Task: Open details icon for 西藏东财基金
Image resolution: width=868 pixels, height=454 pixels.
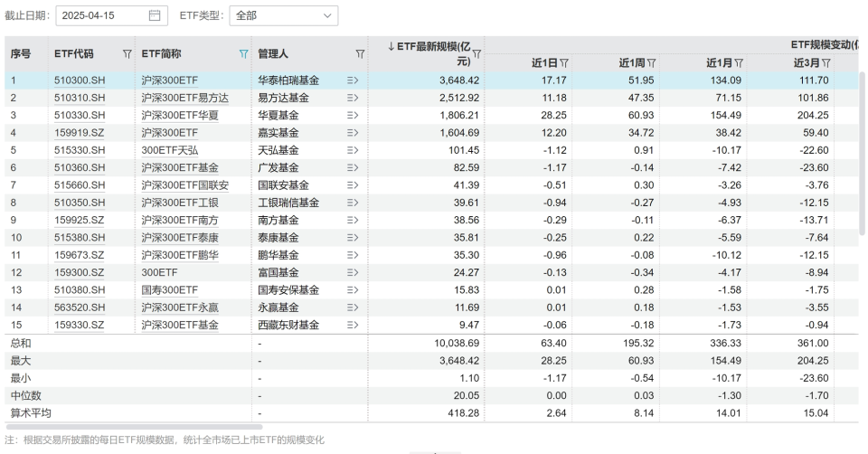Action: coord(353,325)
